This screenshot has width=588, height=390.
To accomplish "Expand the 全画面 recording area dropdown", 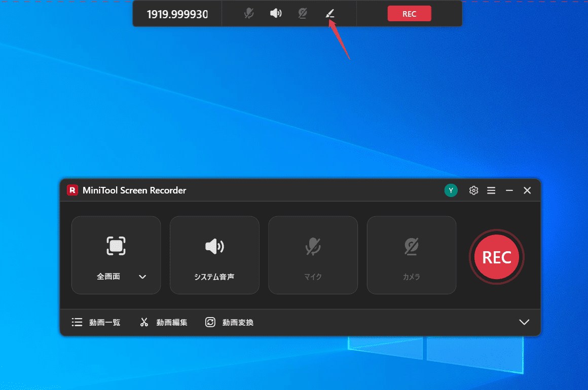I will [142, 277].
